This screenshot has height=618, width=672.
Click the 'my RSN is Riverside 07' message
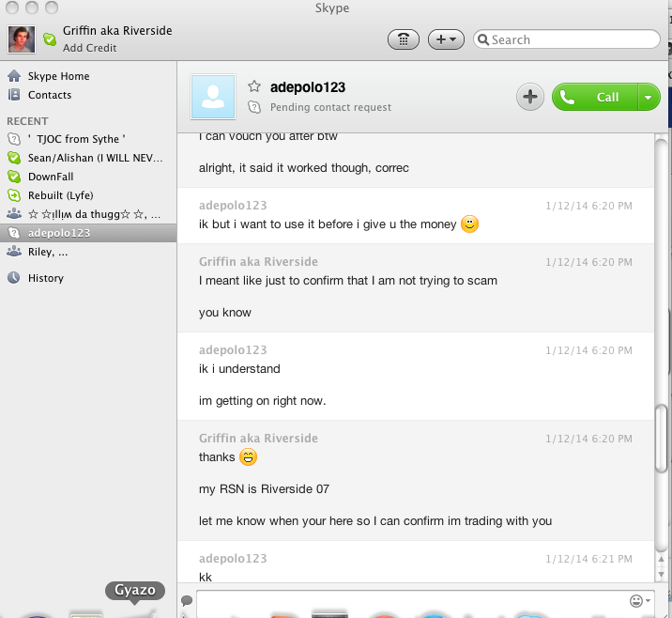[264, 489]
